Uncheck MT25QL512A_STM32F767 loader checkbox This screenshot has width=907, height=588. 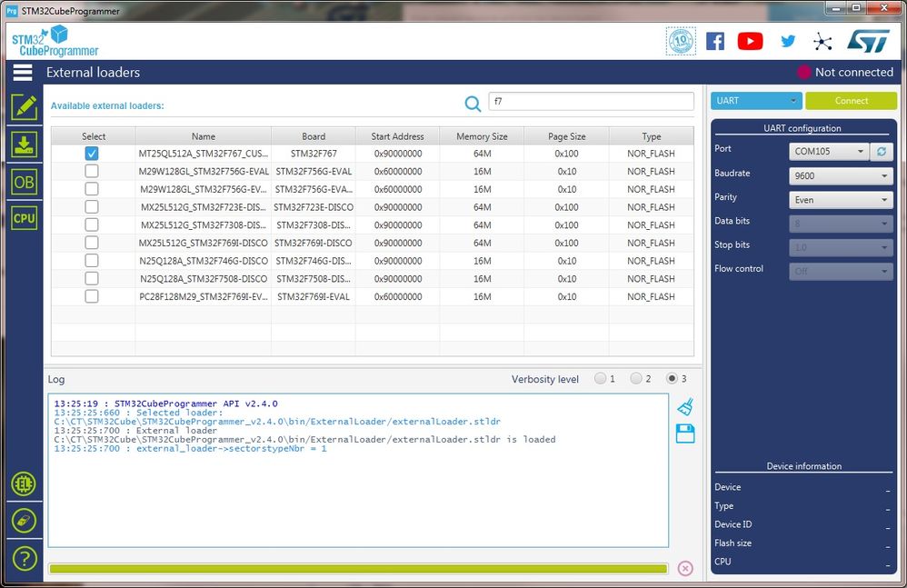pyautogui.click(x=92, y=154)
